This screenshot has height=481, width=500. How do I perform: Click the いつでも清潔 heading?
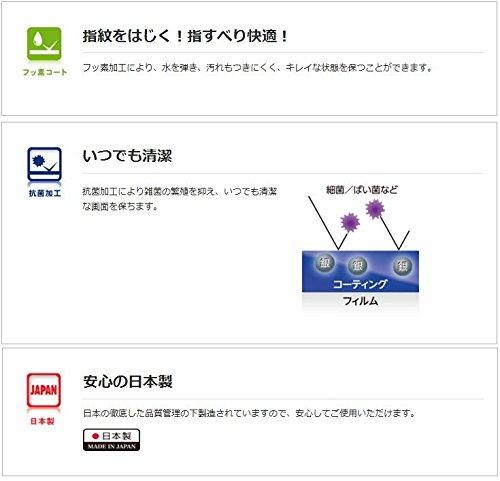127,156
